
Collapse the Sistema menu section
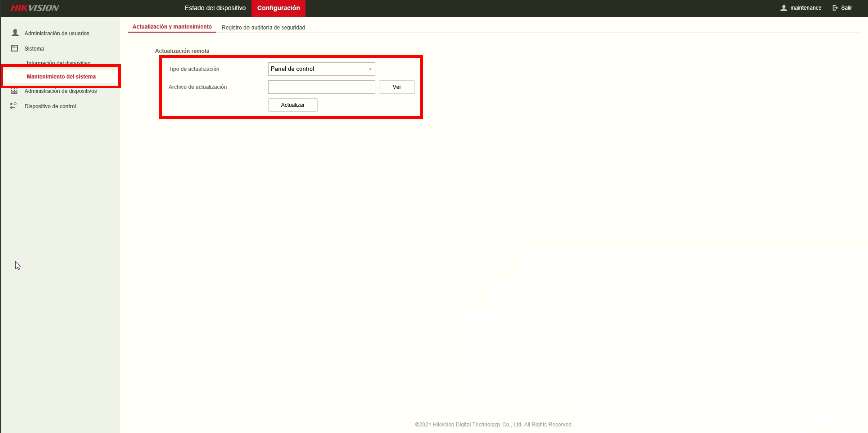pyautogui.click(x=34, y=49)
